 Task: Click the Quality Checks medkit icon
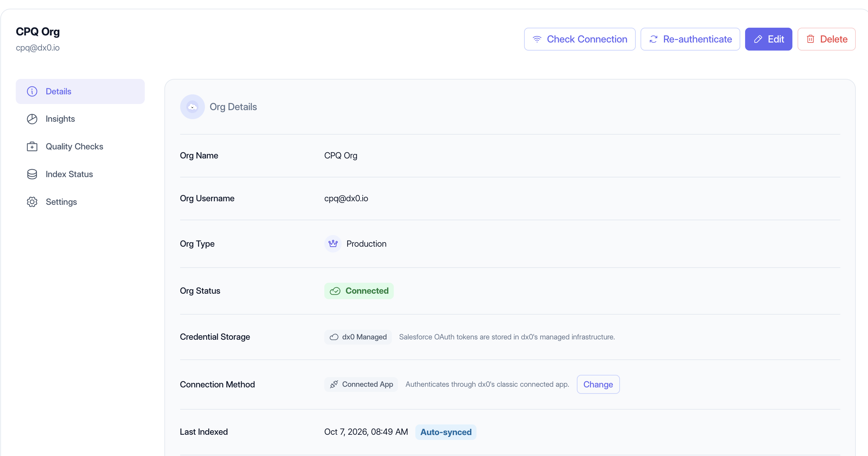(32, 147)
